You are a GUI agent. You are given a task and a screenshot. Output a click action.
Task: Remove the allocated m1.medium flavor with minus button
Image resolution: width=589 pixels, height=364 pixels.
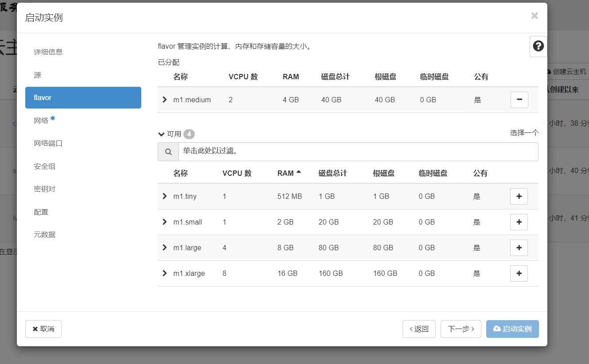[519, 100]
